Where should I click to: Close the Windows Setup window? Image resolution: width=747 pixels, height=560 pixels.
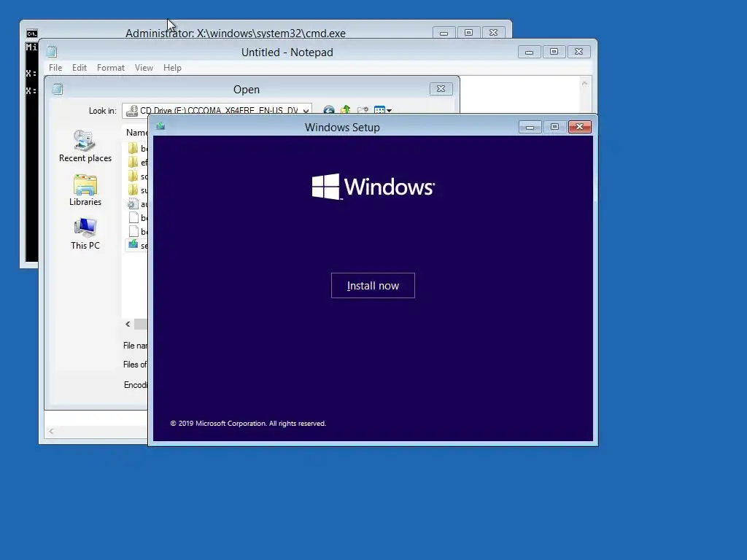pos(579,127)
